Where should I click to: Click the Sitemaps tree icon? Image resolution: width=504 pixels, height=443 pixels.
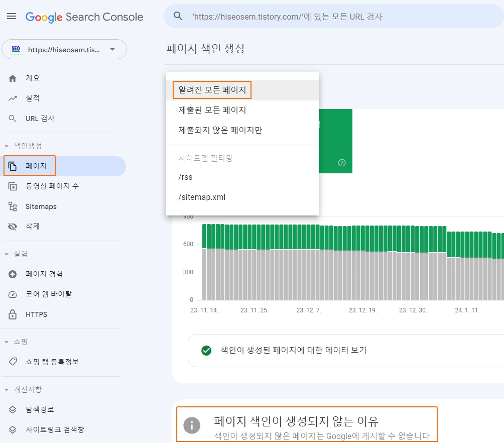[13, 206]
